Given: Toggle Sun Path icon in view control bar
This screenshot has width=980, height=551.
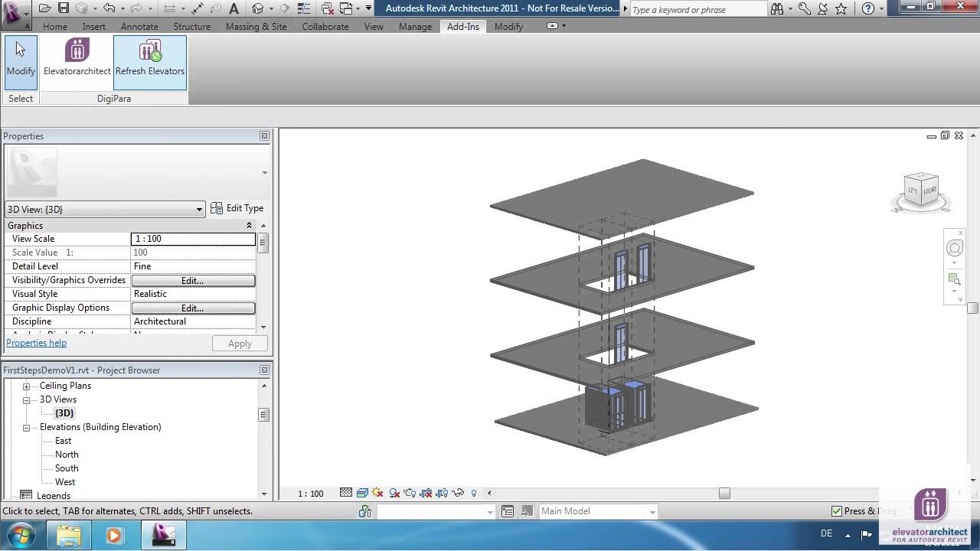Looking at the screenshot, I should 377,493.
